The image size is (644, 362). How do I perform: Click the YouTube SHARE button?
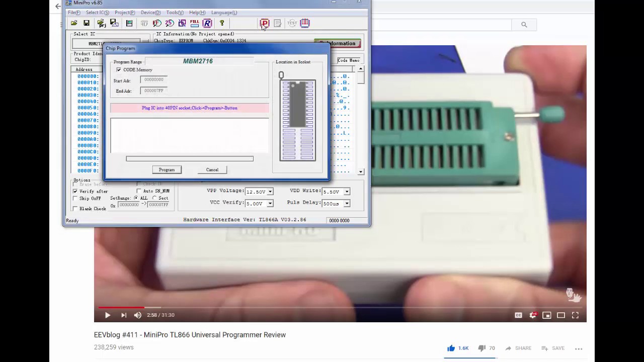click(518, 348)
